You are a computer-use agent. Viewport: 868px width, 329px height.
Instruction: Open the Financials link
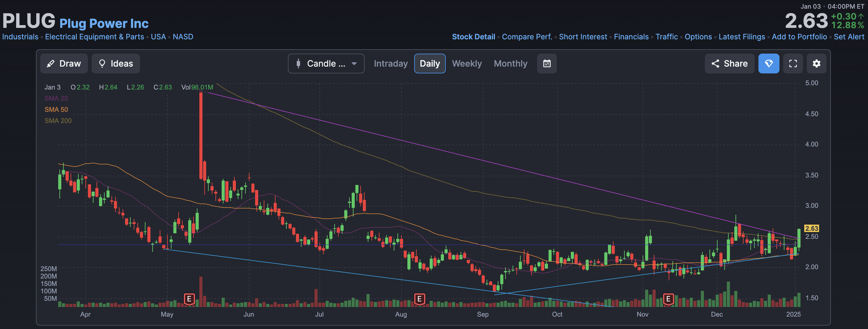click(x=631, y=37)
